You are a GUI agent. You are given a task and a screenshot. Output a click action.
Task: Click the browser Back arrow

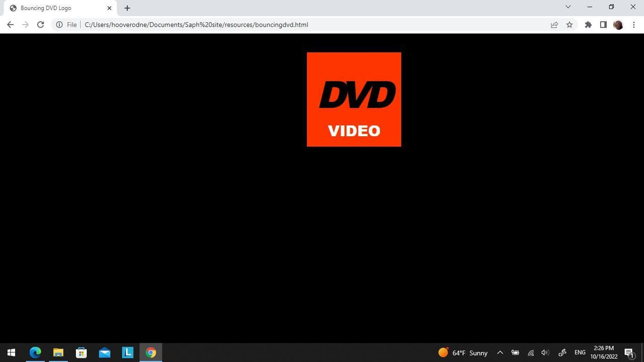tap(10, 25)
